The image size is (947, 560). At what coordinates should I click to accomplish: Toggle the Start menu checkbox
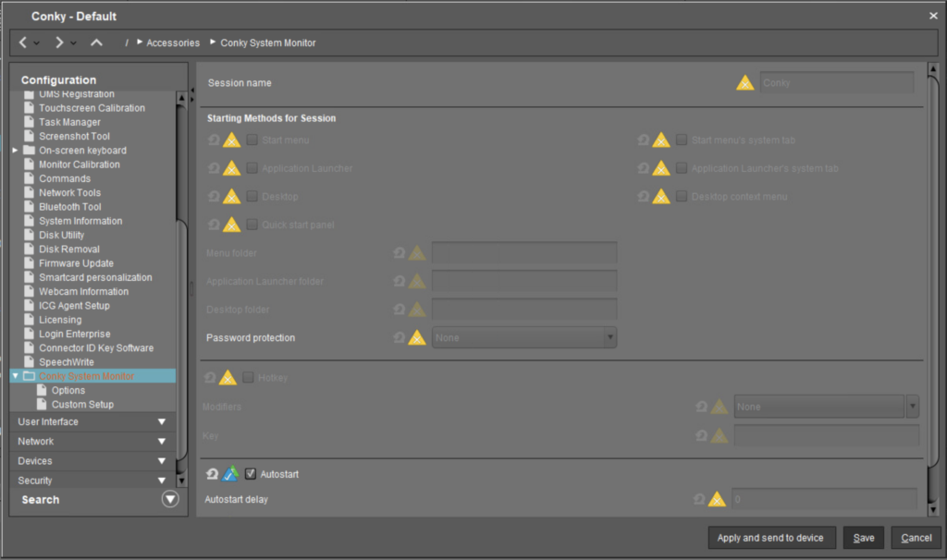click(x=252, y=140)
